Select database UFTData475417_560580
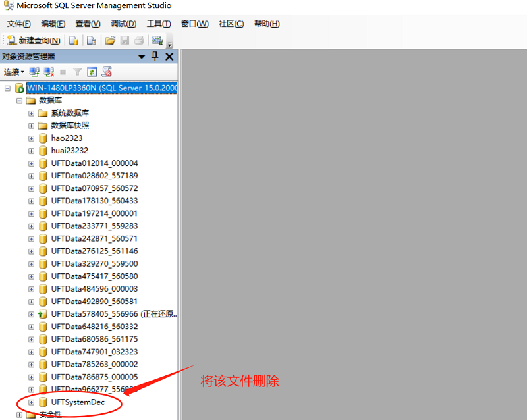Image resolution: width=527 pixels, height=420 pixels. [x=94, y=276]
